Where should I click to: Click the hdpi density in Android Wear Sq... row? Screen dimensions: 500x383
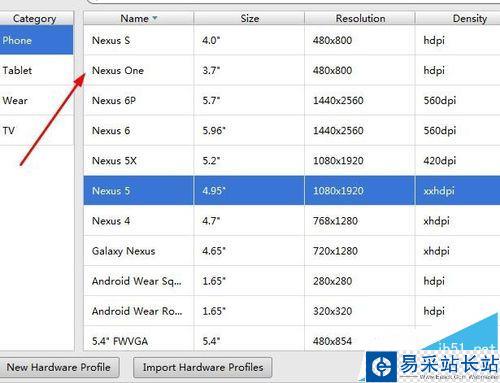pos(458,281)
